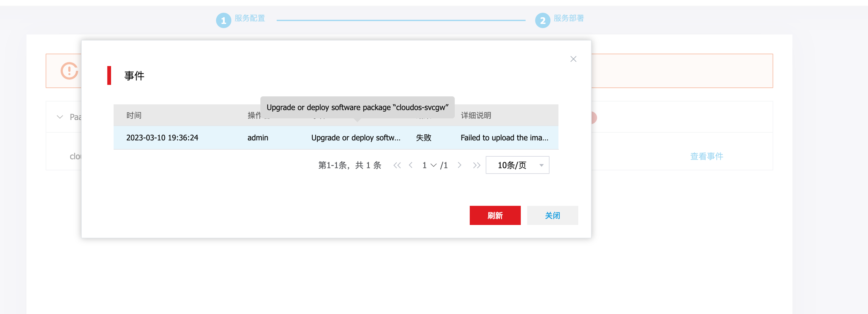The width and height of the screenshot is (868, 314).
Task: Click the step 2 circle icon
Action: (542, 20)
